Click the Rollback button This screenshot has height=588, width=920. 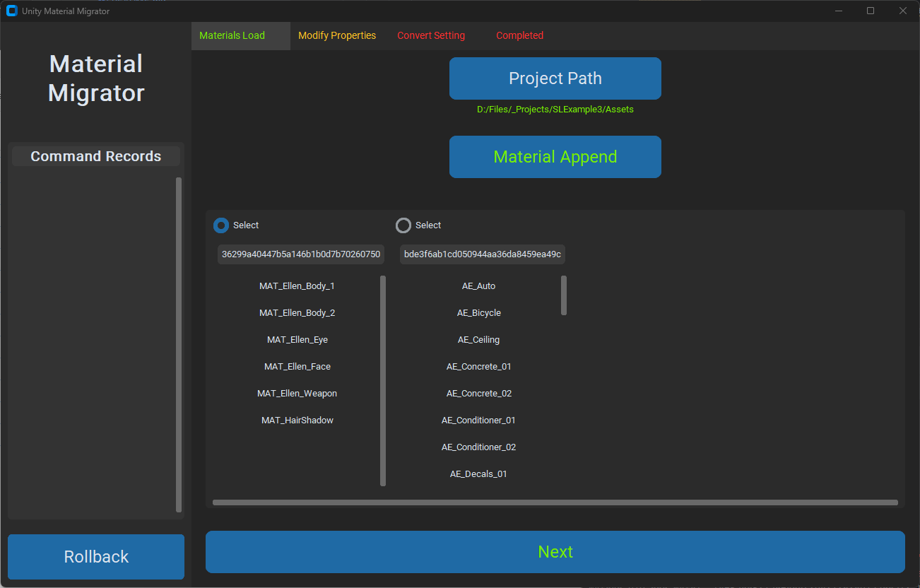pos(96,557)
